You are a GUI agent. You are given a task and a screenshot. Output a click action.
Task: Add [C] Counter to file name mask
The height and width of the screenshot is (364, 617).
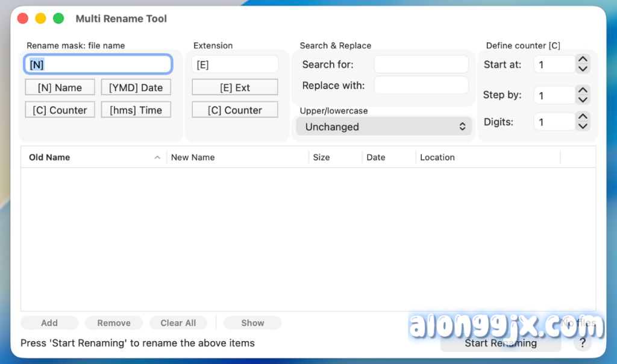[x=60, y=110]
